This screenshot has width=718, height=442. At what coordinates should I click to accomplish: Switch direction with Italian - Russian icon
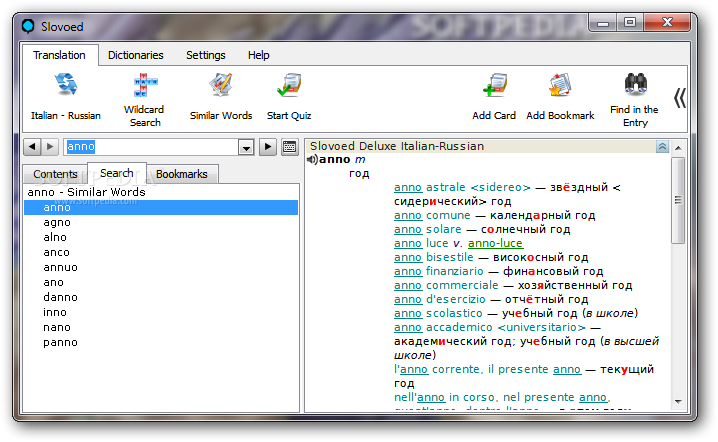coord(66,85)
